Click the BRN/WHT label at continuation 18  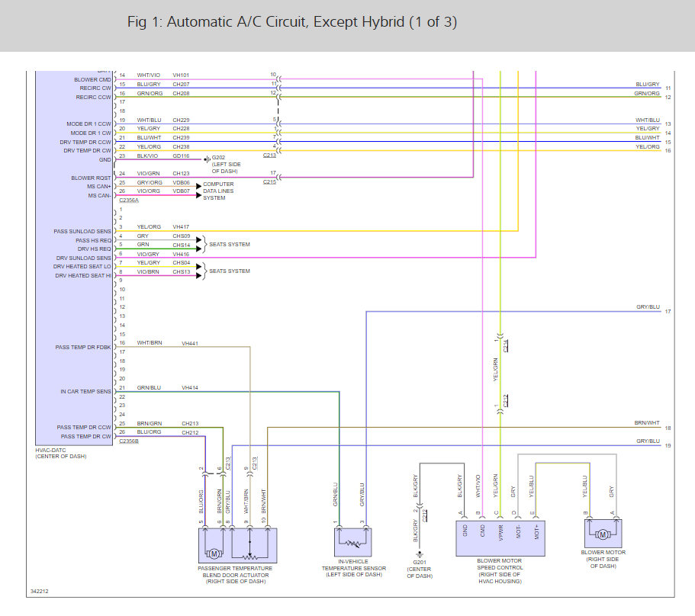pyautogui.click(x=647, y=423)
